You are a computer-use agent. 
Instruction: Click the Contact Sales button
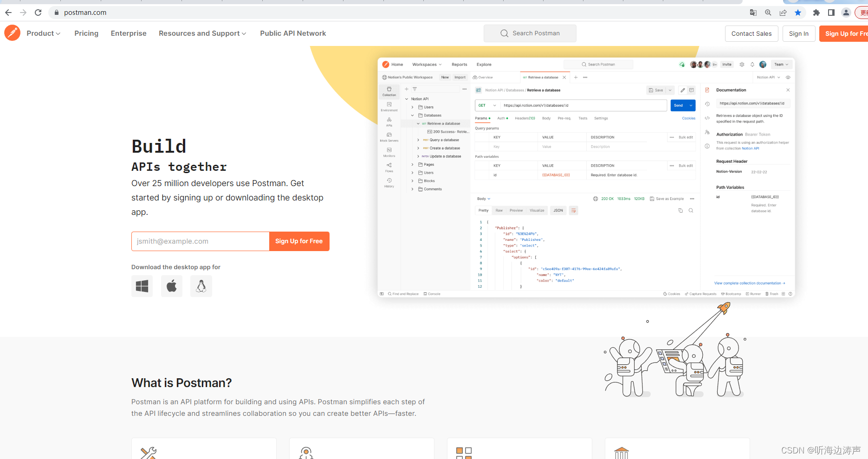click(751, 33)
